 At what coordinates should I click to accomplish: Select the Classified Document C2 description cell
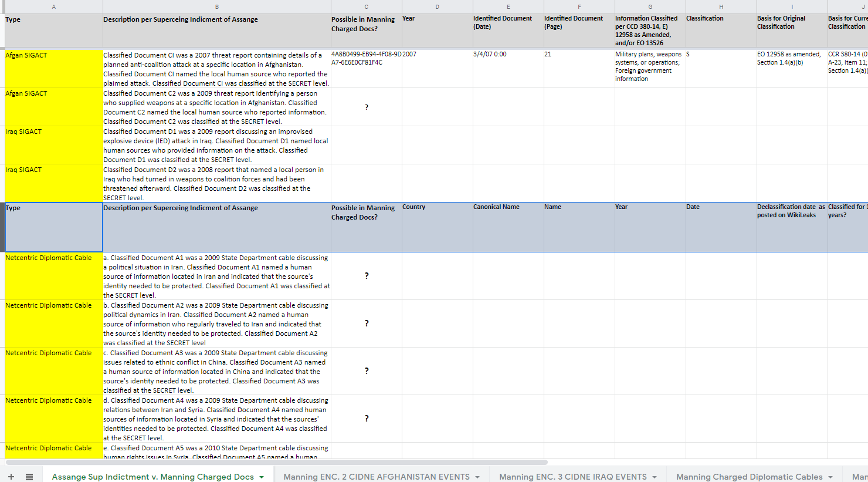[x=217, y=107]
